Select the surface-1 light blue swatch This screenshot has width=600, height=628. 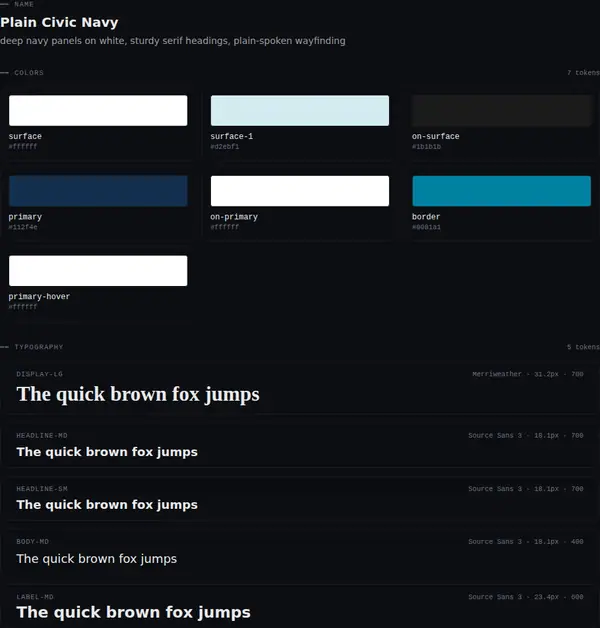point(300,111)
